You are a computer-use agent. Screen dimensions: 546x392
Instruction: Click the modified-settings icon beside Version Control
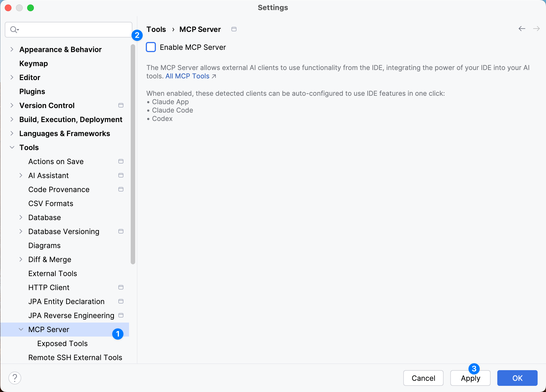[x=121, y=105]
